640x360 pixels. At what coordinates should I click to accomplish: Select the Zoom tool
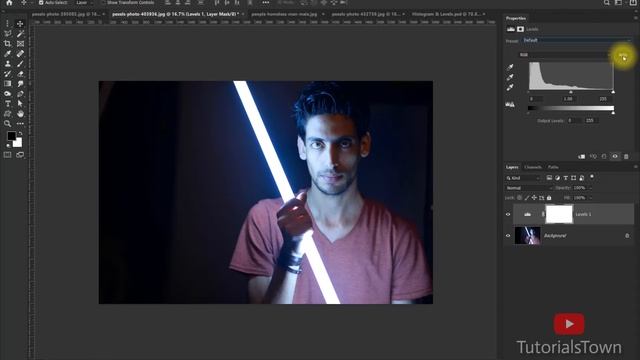pyautogui.click(x=7, y=123)
